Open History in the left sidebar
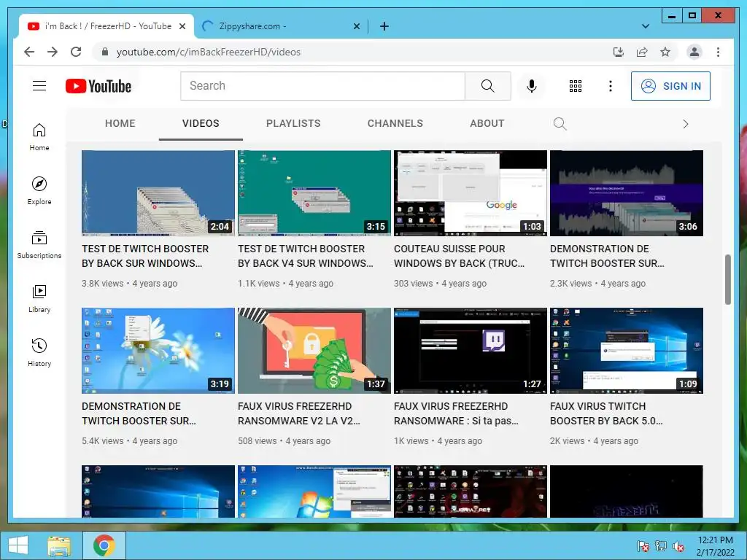 (x=39, y=352)
